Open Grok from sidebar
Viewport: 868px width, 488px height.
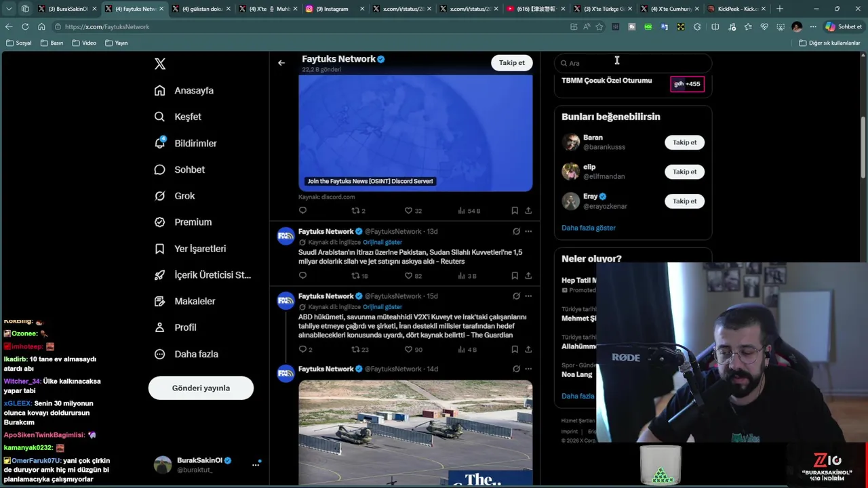coord(174,196)
